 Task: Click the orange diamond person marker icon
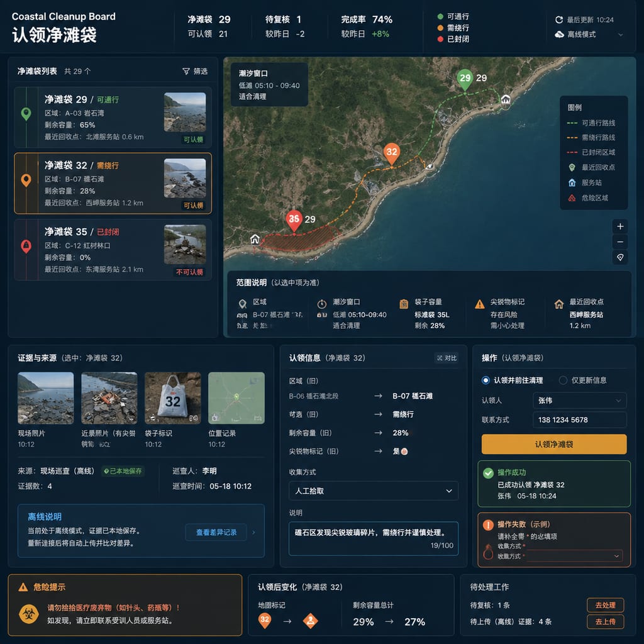pyautogui.click(x=311, y=621)
